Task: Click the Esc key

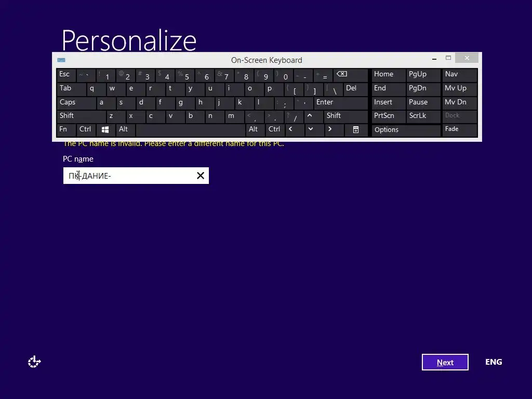Action: (66, 75)
